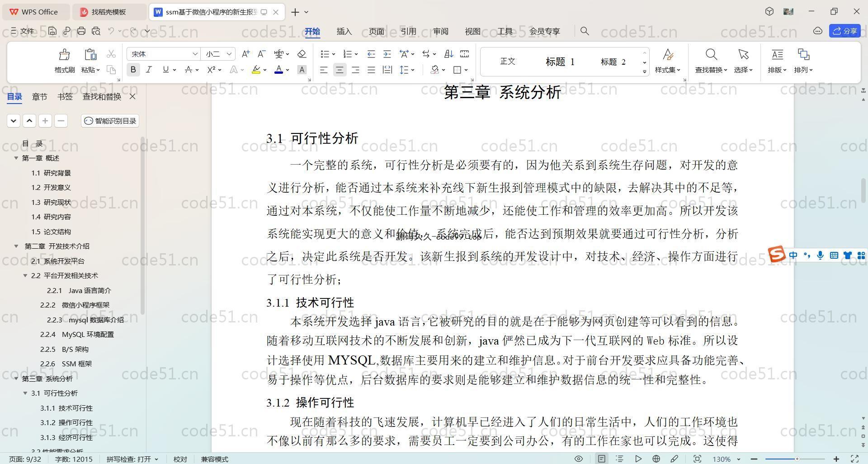868x464 pixels.
Task: Click the Superscript X² icon
Action: (x=211, y=70)
